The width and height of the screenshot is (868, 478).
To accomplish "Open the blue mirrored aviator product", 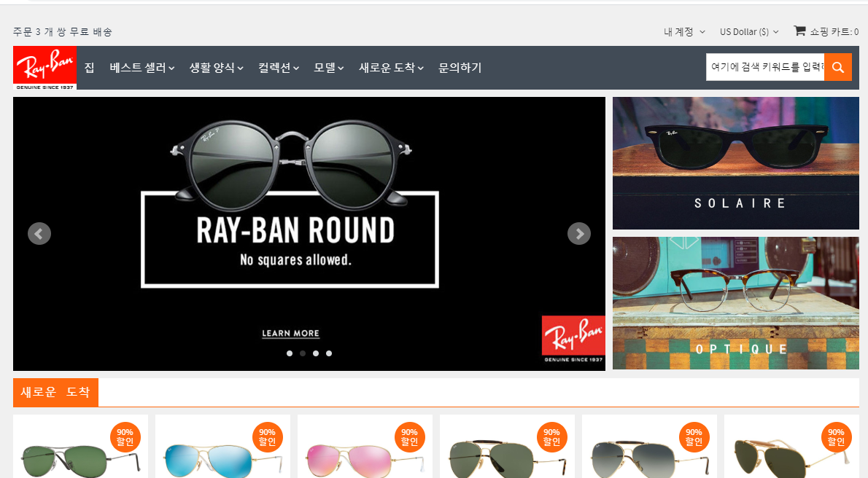I will pyautogui.click(x=222, y=447).
